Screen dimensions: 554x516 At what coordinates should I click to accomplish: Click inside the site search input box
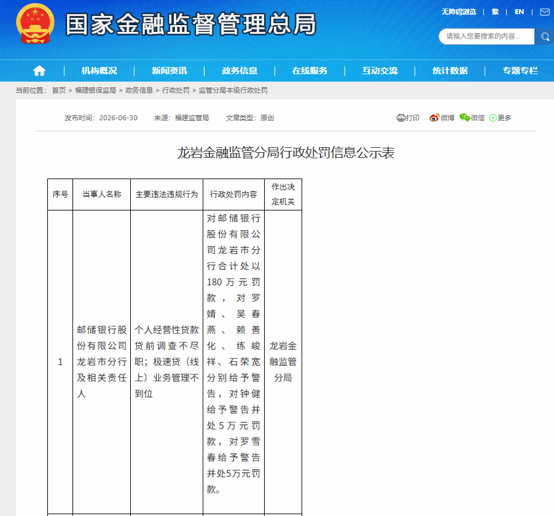[487, 36]
